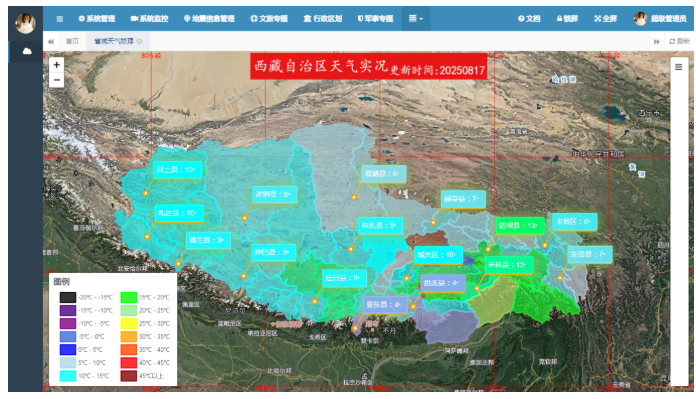Viewport: 696px width, 399px height.
Task: Open the 文档 help link
Action: (x=529, y=19)
